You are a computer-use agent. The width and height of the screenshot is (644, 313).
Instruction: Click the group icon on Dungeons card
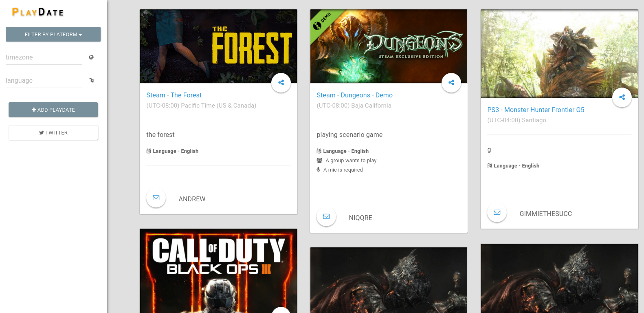pos(319,160)
